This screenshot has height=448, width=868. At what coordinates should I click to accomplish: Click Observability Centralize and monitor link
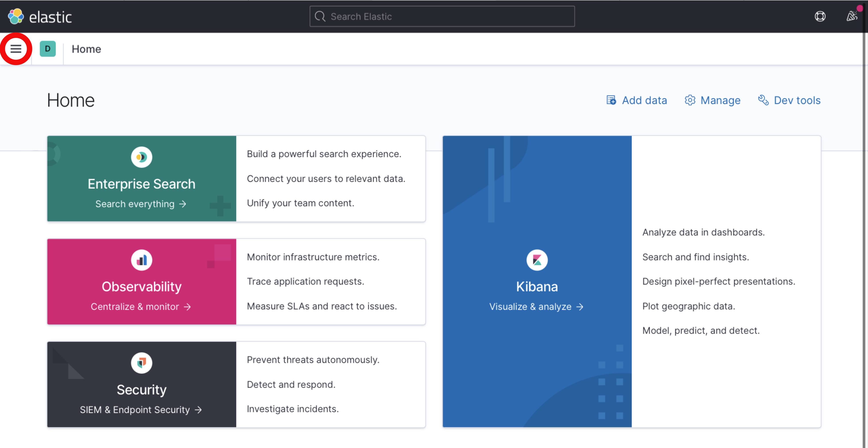coord(141,306)
